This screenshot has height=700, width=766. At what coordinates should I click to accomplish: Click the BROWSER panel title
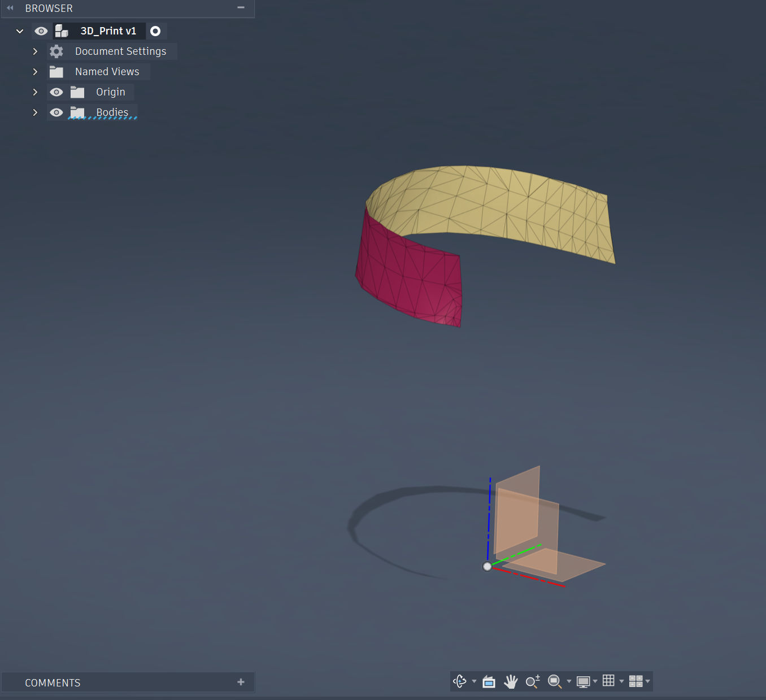pos(49,8)
